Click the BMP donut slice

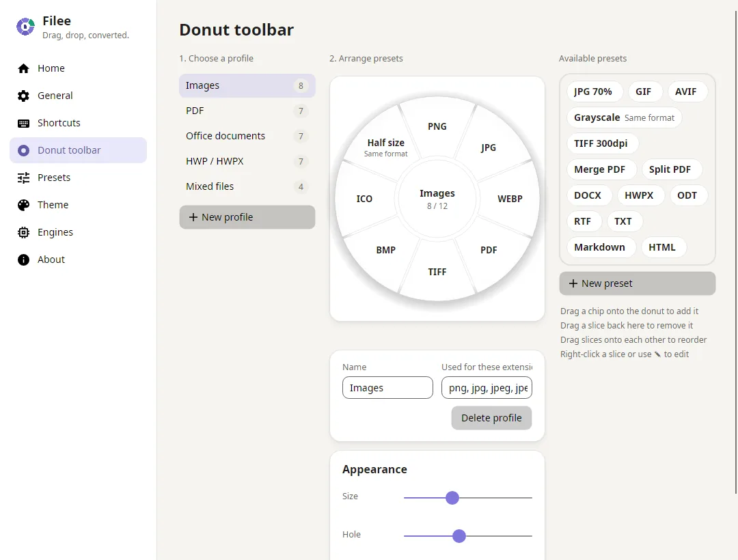386,250
